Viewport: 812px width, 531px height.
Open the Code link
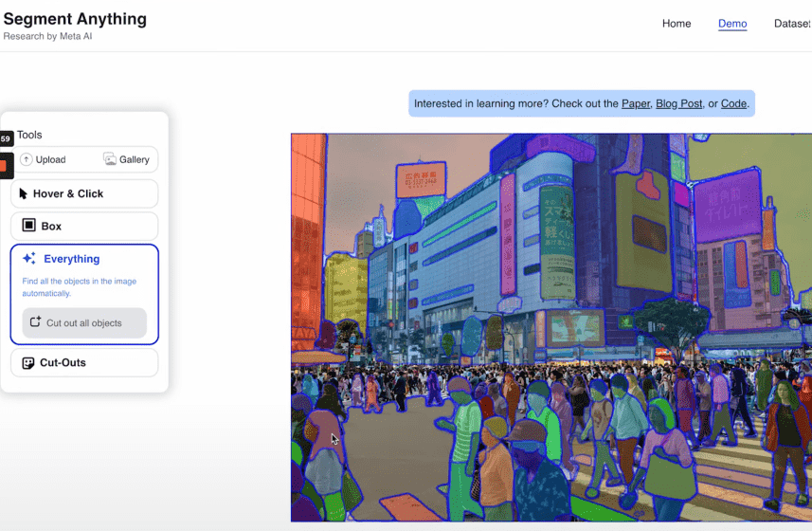click(x=733, y=103)
